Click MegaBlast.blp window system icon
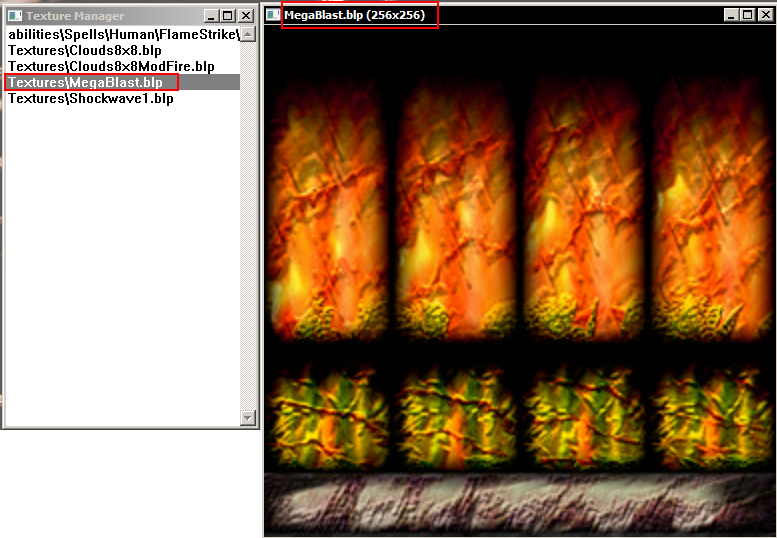 point(273,15)
